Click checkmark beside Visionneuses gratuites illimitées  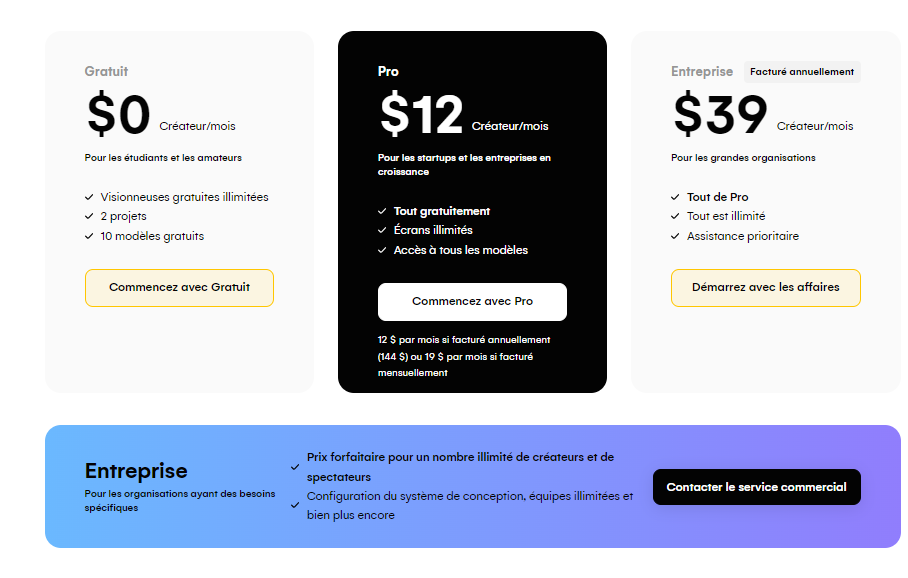pos(89,197)
